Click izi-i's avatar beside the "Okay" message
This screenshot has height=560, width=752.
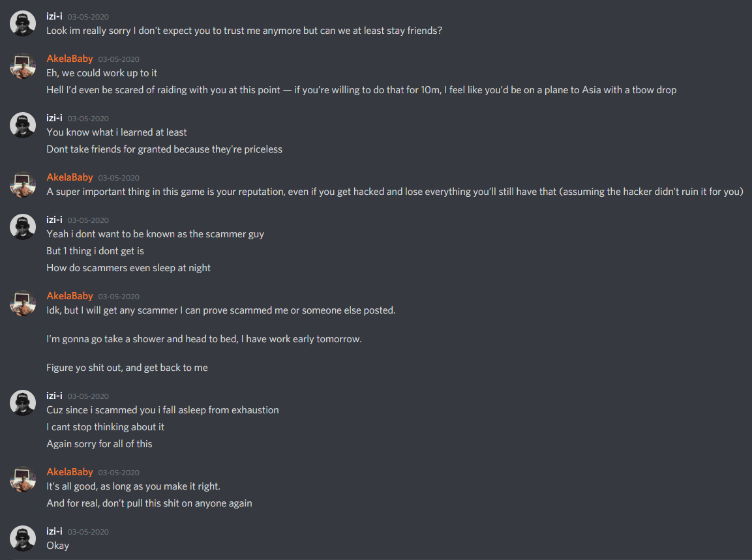coord(23,538)
